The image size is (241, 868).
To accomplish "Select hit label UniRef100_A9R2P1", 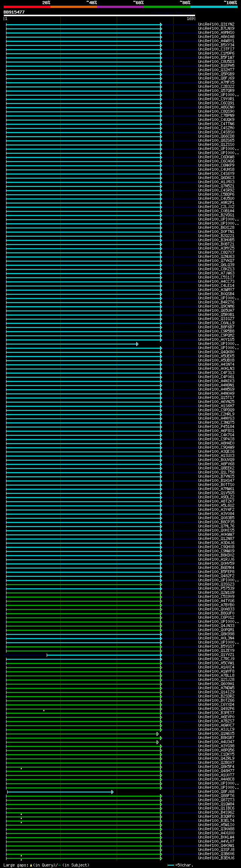I will (x=216, y=203).
